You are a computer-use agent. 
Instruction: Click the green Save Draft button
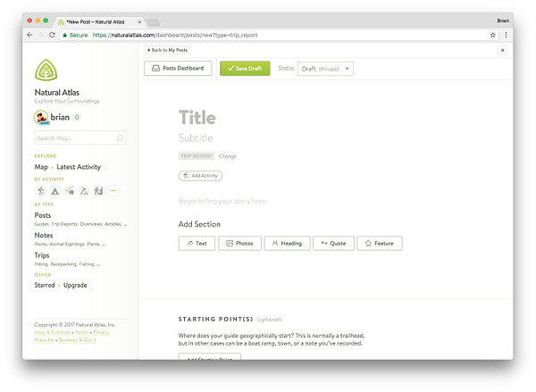click(x=244, y=69)
